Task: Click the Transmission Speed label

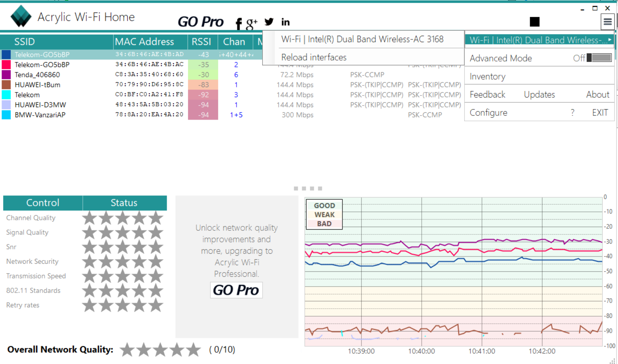Action: [x=36, y=276]
